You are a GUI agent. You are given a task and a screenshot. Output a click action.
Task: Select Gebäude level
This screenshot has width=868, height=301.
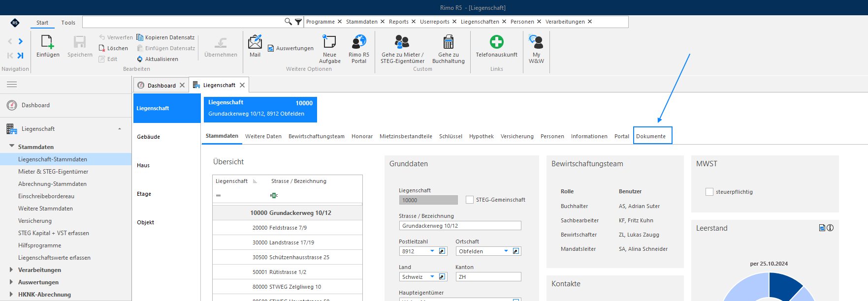click(x=149, y=137)
